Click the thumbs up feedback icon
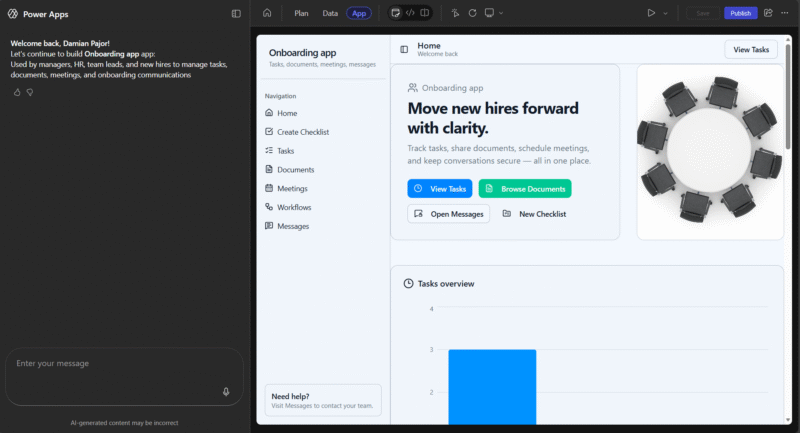The image size is (800, 433). [x=16, y=92]
